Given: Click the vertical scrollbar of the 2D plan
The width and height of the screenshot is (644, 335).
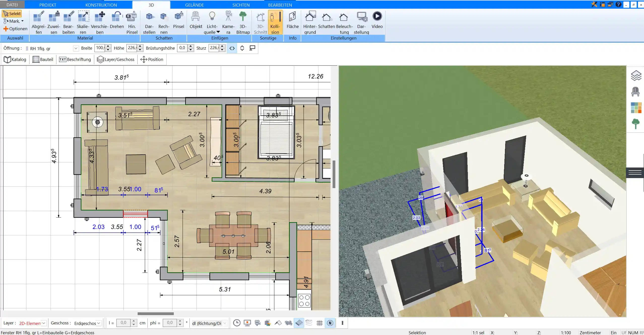Looking at the screenshot, I should pyautogui.click(x=334, y=174).
